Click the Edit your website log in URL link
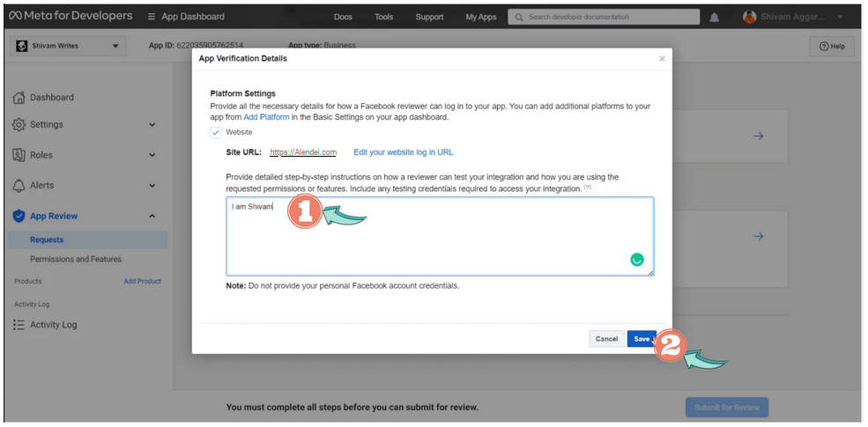 [403, 152]
